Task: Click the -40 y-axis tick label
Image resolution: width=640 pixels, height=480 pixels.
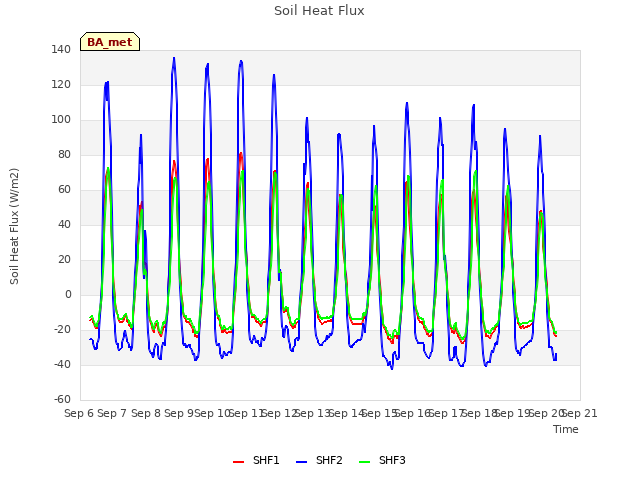Action: click(x=62, y=365)
